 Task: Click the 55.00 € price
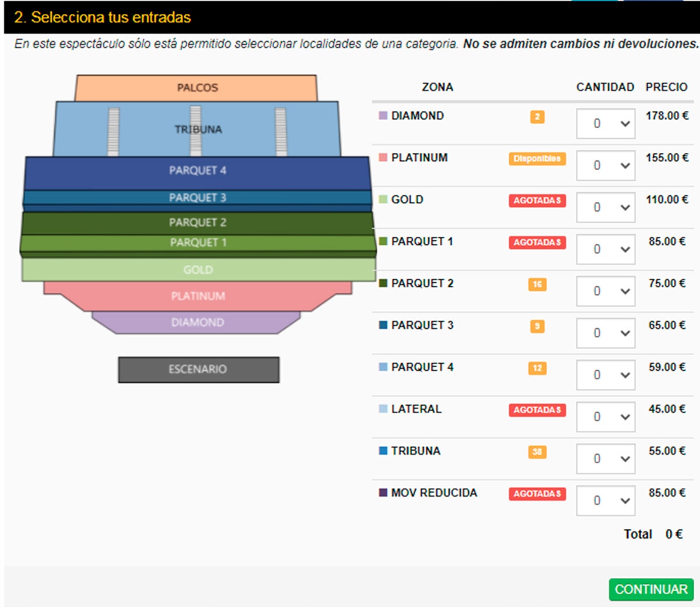667,451
